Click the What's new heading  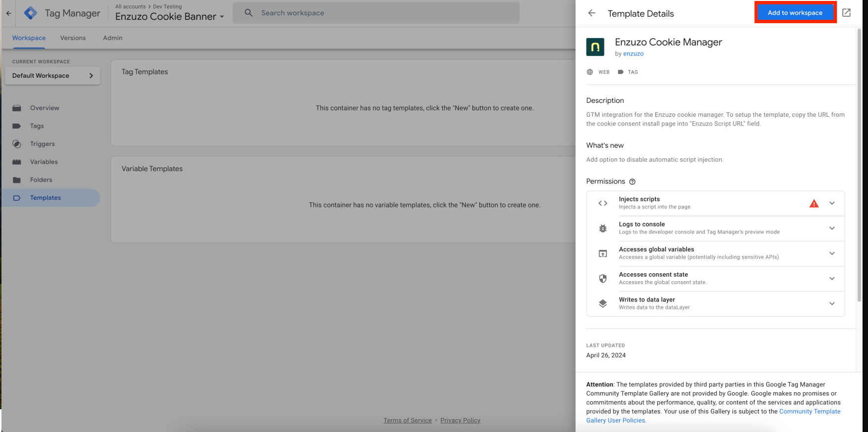605,145
